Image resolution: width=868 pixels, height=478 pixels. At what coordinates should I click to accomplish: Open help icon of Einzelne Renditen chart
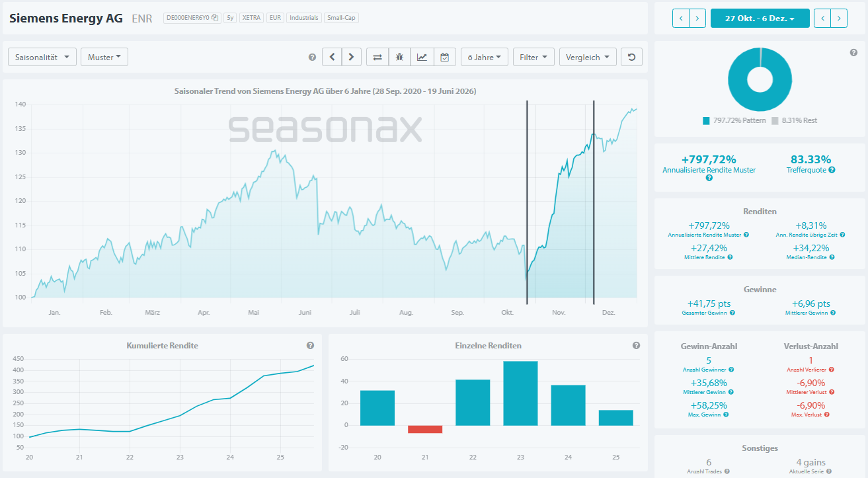point(636,345)
